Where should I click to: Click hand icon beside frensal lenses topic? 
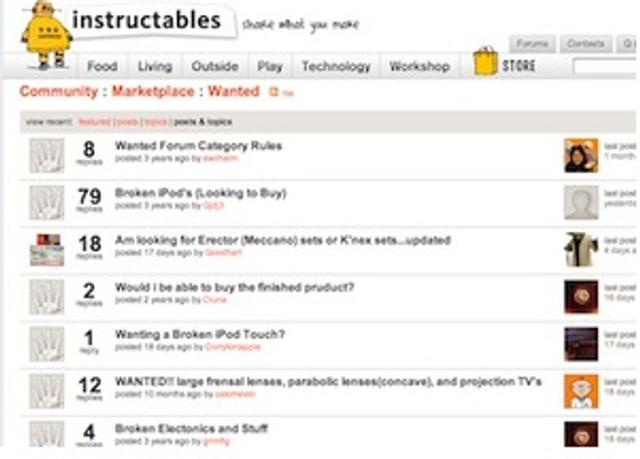pos(46,391)
